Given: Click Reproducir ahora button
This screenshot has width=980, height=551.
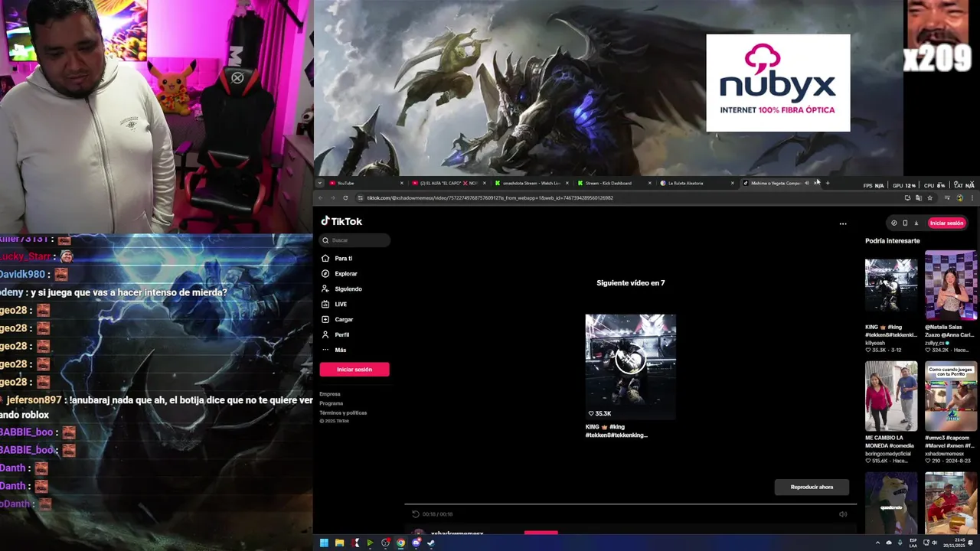Looking at the screenshot, I should click(812, 487).
